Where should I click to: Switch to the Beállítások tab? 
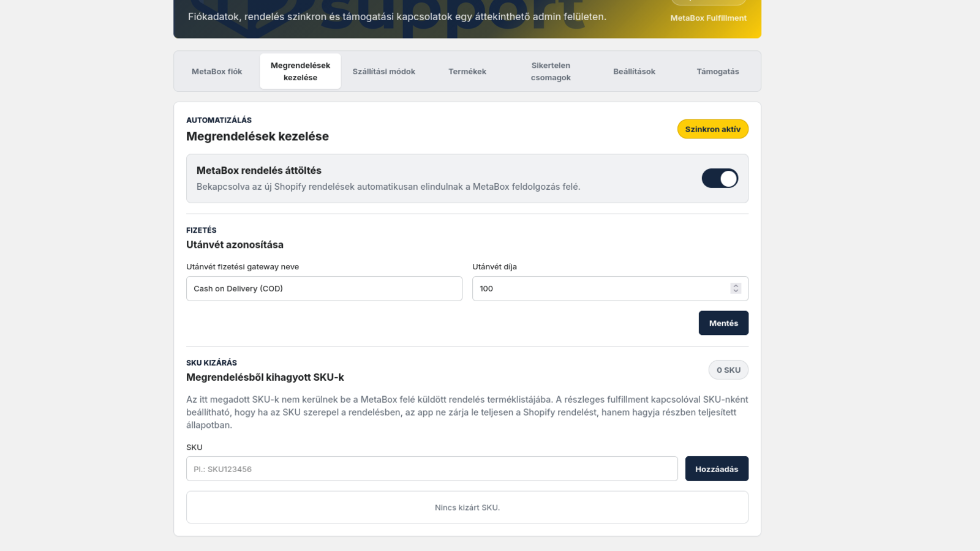coord(634,72)
